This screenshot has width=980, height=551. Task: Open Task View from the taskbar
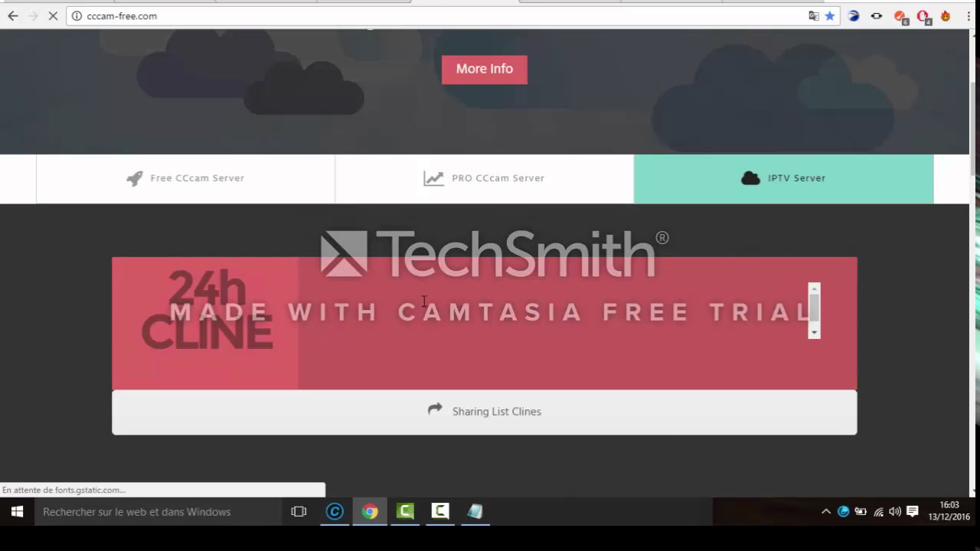[299, 511]
